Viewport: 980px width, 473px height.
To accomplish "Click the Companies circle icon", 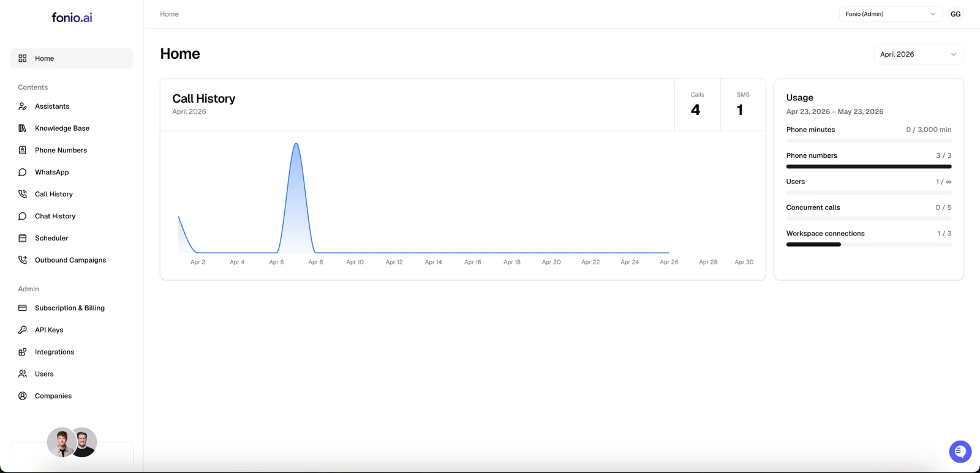I will tap(23, 396).
